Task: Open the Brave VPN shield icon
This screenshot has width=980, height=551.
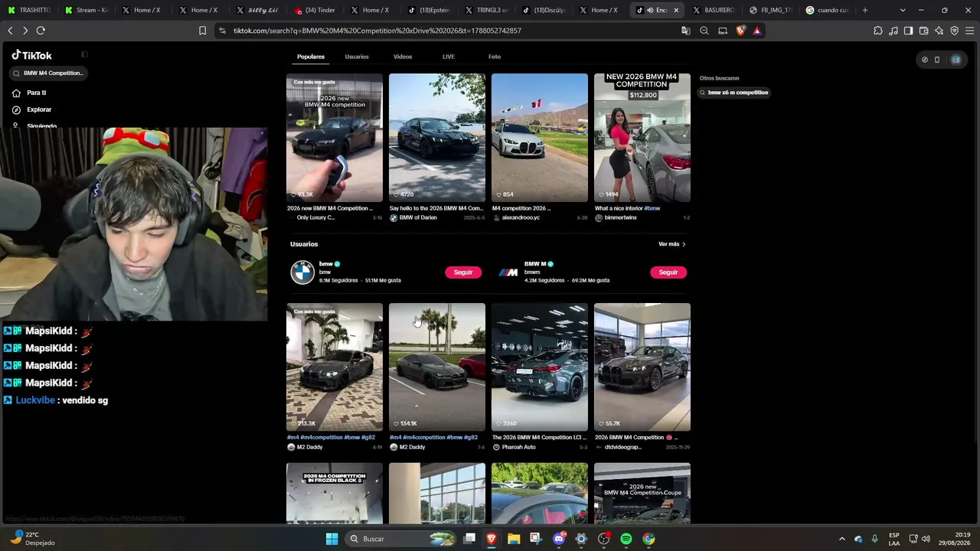Action: click(x=955, y=31)
